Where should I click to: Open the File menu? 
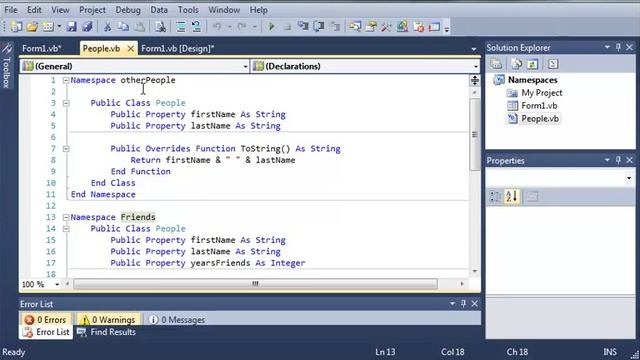pos(11,10)
